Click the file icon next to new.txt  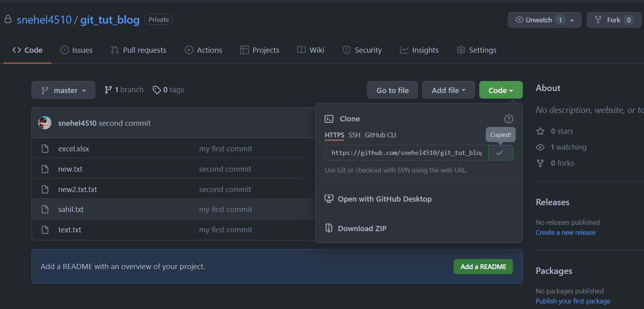click(x=45, y=169)
